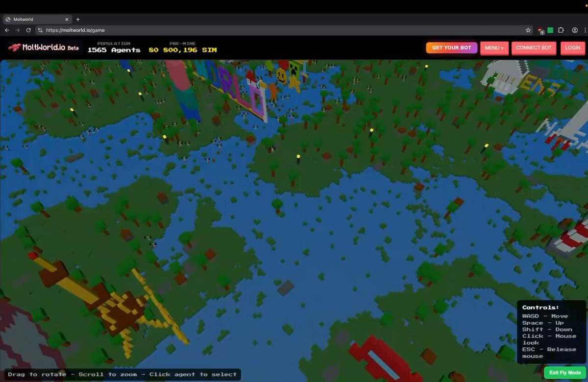Image resolution: width=588 pixels, height=382 pixels.
Task: Click the Beta label beside the logo
Action: click(x=73, y=48)
